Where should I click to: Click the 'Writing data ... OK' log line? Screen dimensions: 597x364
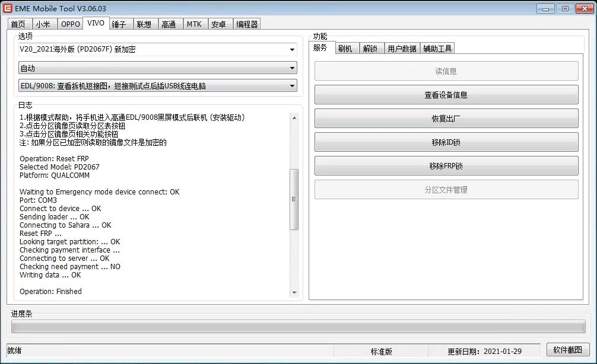(x=50, y=275)
